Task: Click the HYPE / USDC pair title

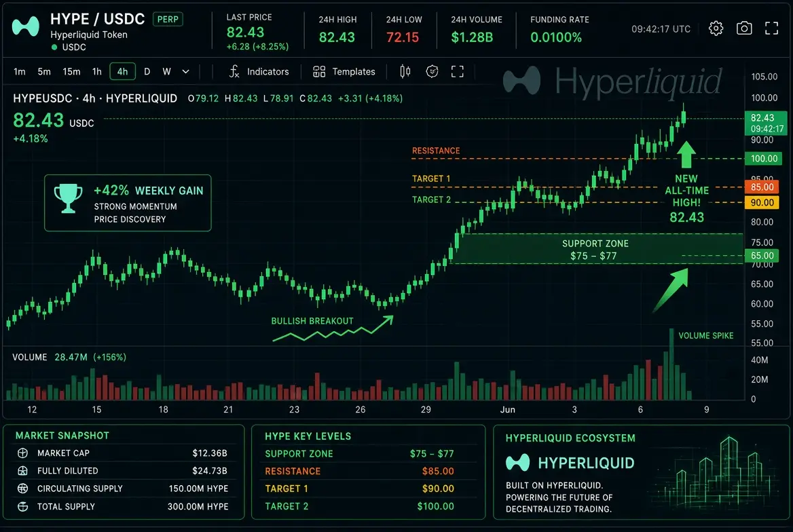Action: (97, 19)
